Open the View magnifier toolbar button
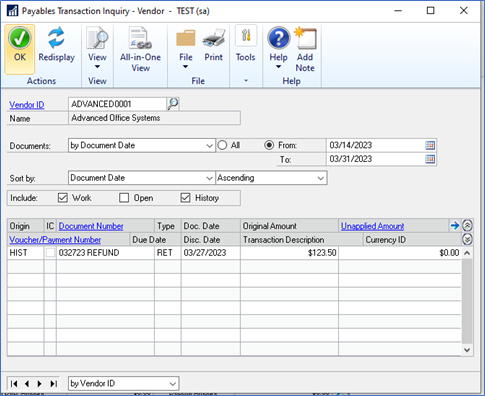 pos(97,39)
